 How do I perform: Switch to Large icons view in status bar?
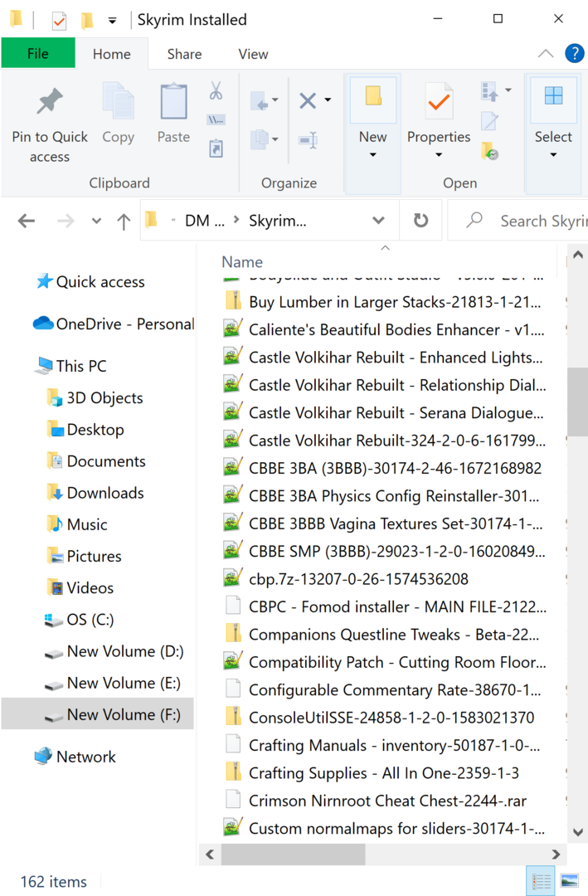click(570, 881)
